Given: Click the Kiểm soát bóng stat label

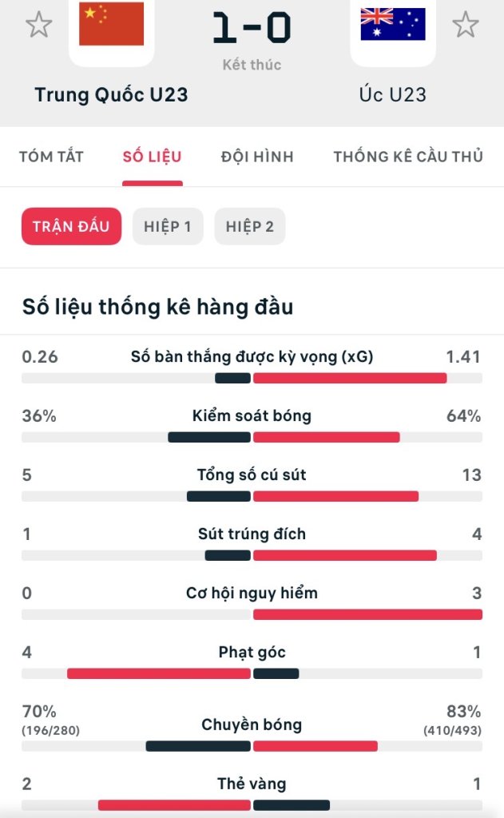Looking at the screenshot, I should click(252, 416).
